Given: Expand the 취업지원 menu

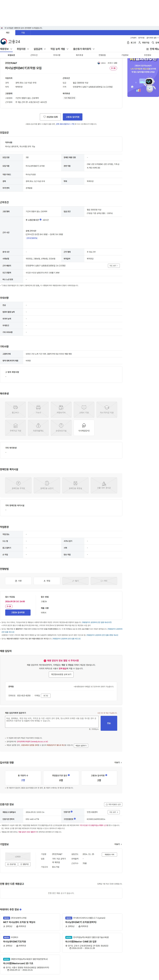Looking at the screenshot, I should click(23, 49).
